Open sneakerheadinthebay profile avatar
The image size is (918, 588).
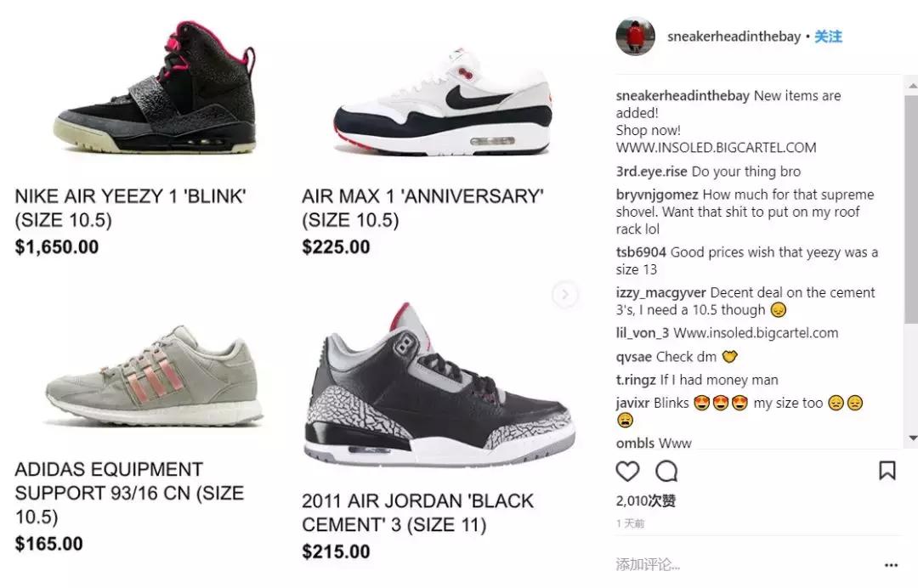pos(635,37)
